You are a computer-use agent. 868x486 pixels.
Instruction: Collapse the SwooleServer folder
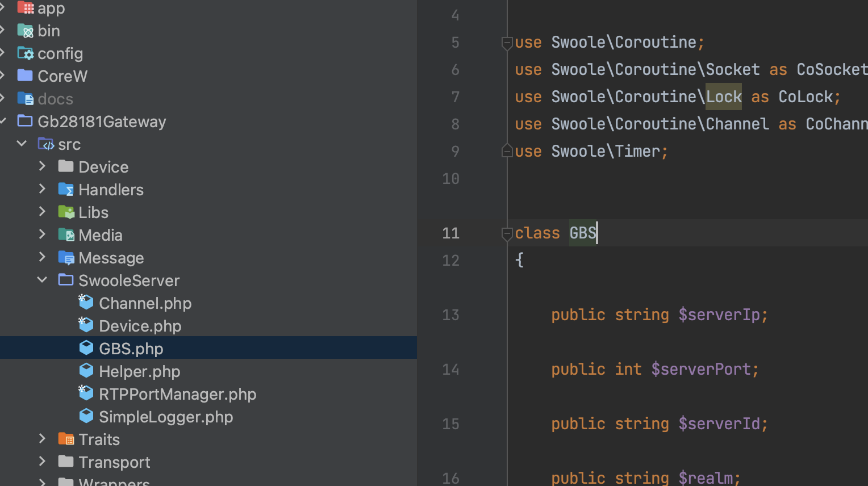click(42, 279)
